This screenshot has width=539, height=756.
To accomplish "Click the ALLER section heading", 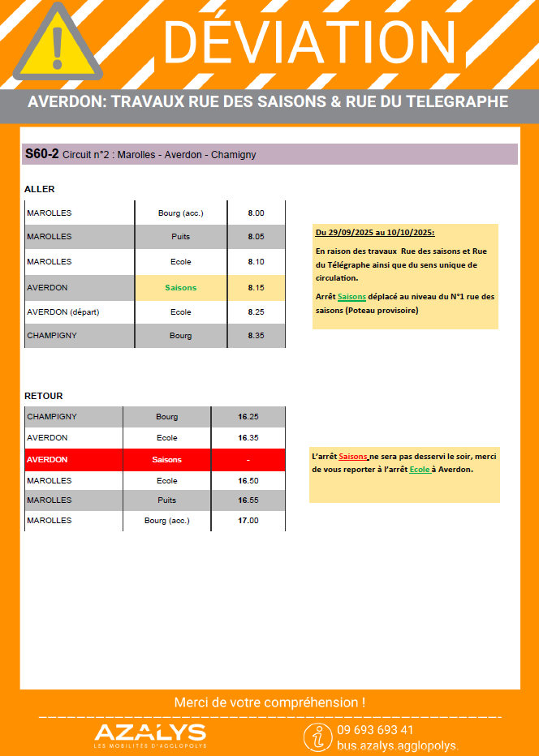I will coord(40,189).
